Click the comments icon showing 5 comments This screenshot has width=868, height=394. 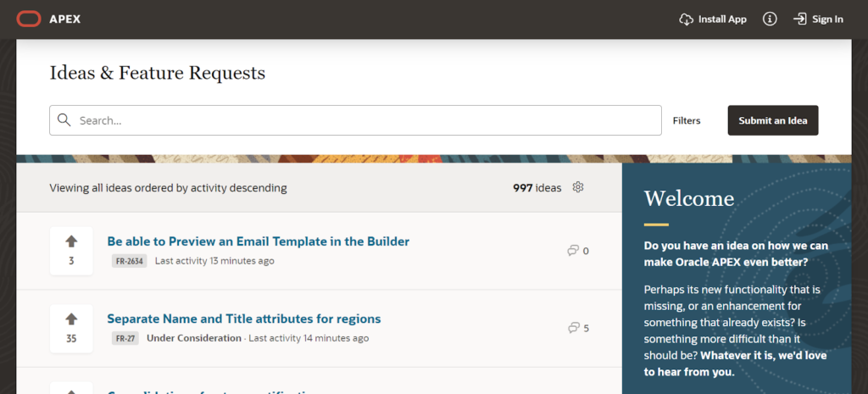[x=573, y=328]
